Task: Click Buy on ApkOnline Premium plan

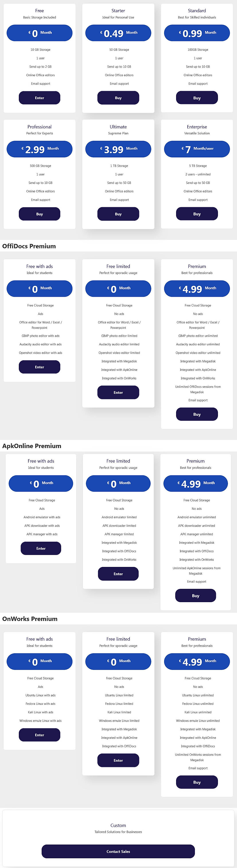Action: coord(196,595)
